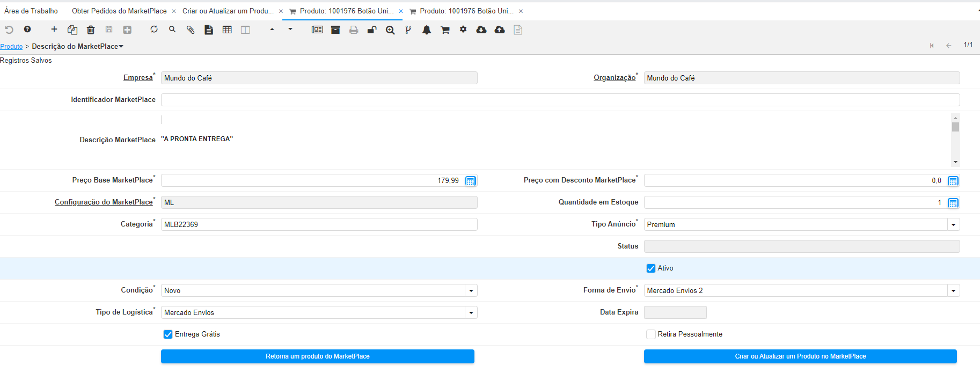Click the Produto breadcrumb link
980x380 pixels.
pyautogui.click(x=11, y=47)
